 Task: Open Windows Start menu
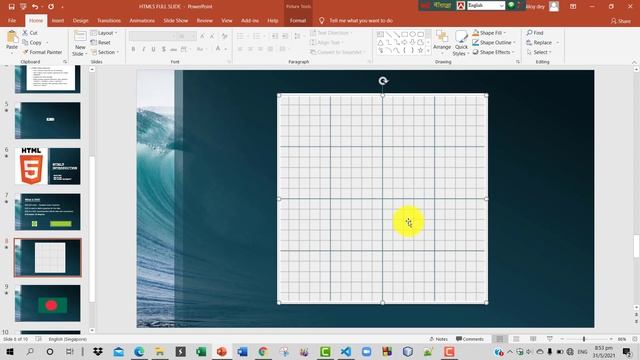tap(10, 352)
